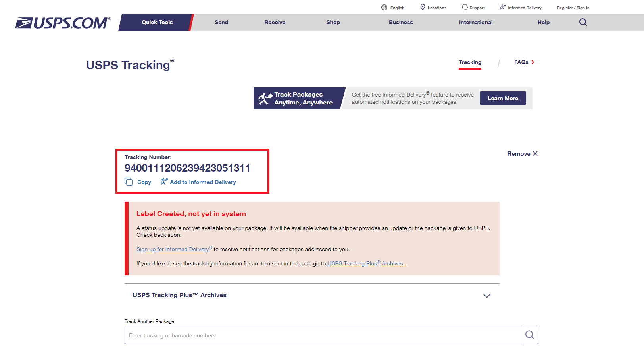
Task: Select the Tracking tab
Action: 470,62
